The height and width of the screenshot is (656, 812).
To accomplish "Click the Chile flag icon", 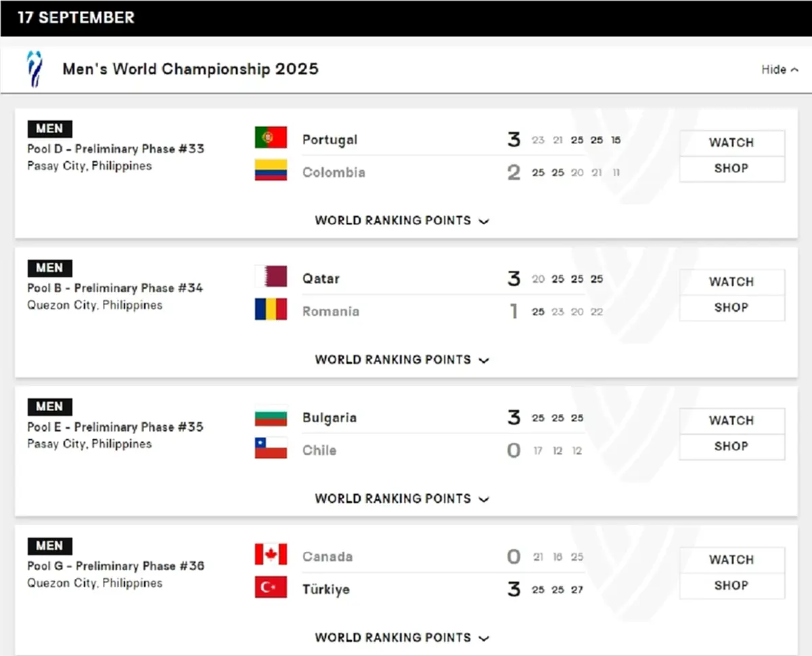I will tap(271, 448).
